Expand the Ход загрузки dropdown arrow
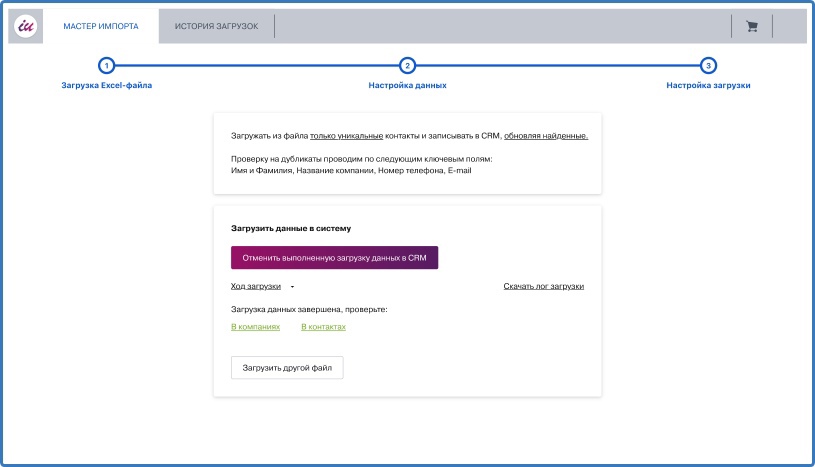This screenshot has width=815, height=467. (292, 287)
